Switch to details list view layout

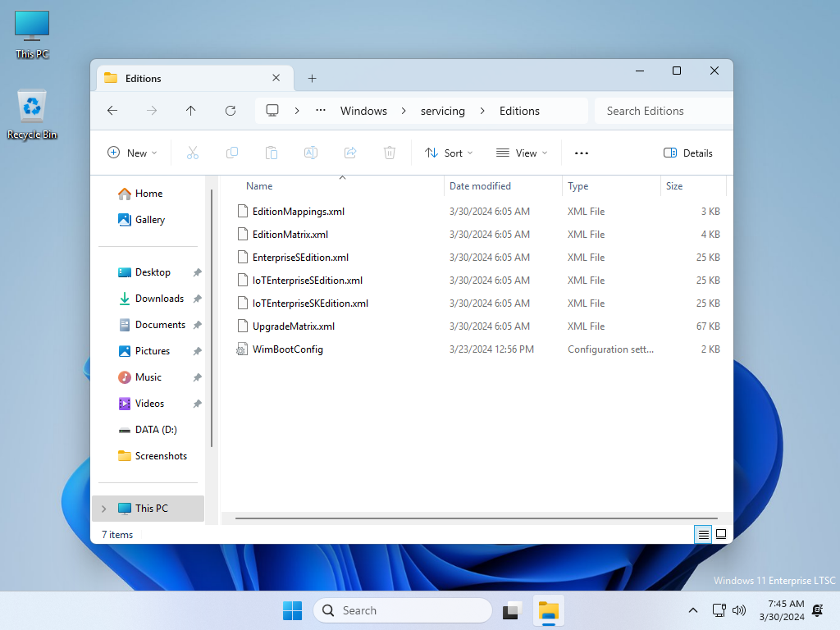[x=703, y=534]
